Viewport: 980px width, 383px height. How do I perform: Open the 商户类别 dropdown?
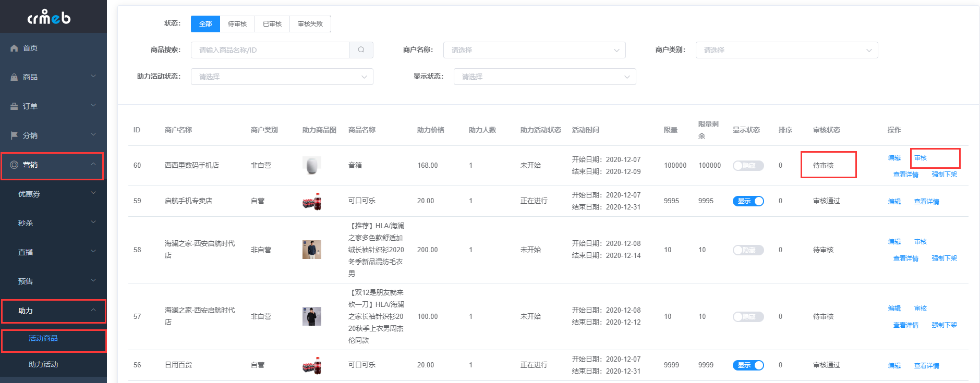point(787,50)
